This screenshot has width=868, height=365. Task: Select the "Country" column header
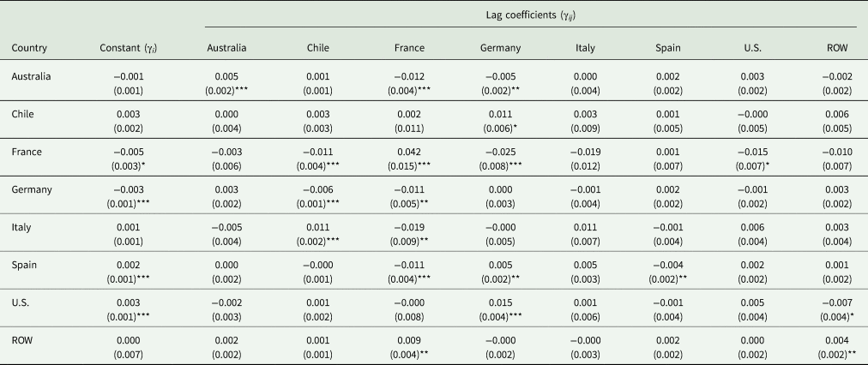tap(29, 48)
